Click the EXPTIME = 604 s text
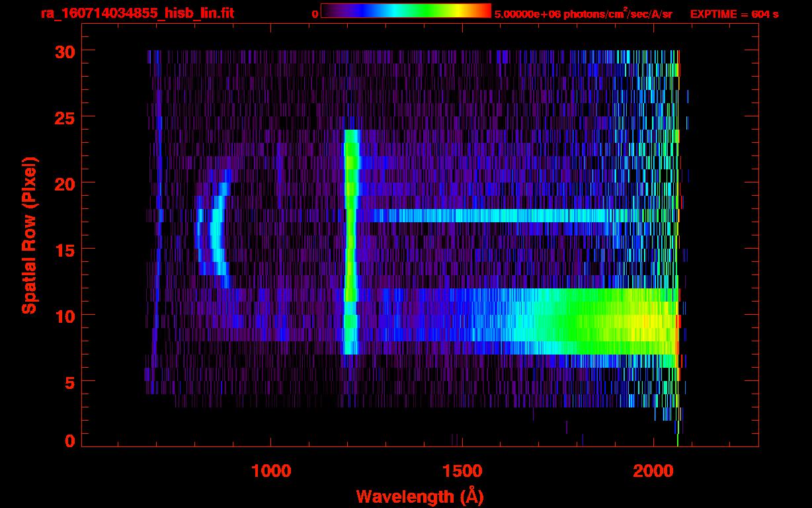 [734, 14]
